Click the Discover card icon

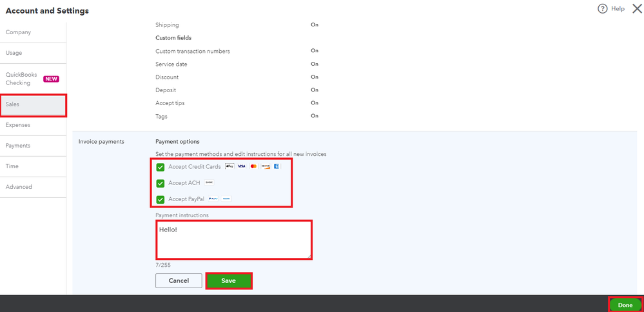point(266,166)
